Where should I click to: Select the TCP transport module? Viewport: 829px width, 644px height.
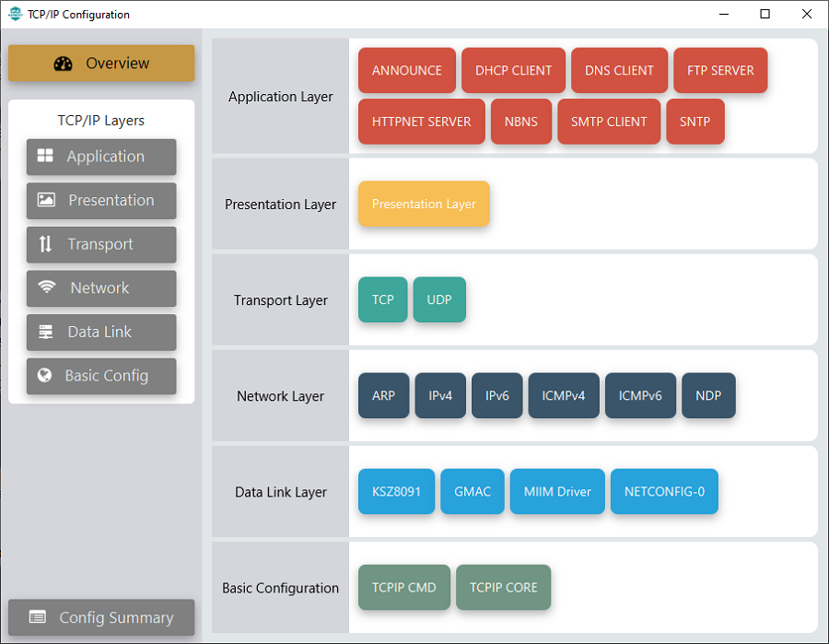tap(382, 299)
